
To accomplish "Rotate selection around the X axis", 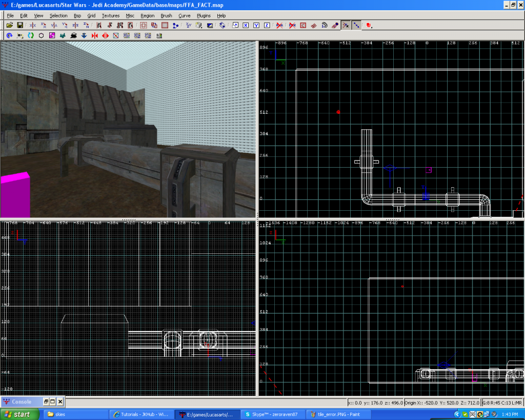I will [x=43, y=25].
